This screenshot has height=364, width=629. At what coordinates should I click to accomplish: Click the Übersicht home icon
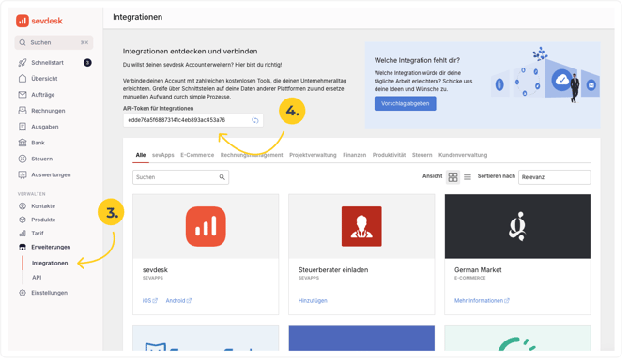(23, 79)
